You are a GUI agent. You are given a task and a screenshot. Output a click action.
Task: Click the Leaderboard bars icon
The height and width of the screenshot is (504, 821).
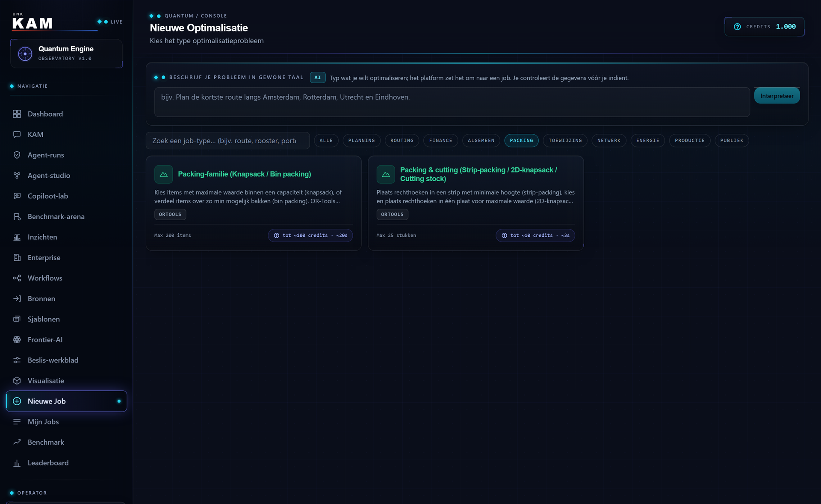(x=17, y=463)
